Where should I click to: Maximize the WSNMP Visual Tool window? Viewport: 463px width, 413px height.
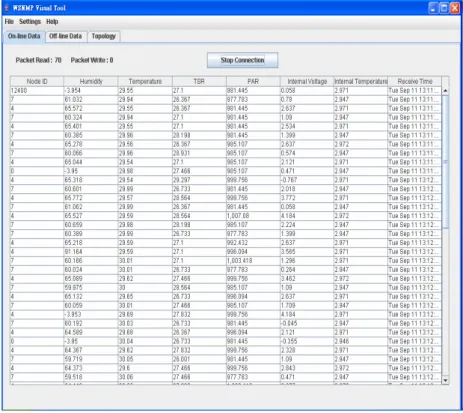click(444, 8)
